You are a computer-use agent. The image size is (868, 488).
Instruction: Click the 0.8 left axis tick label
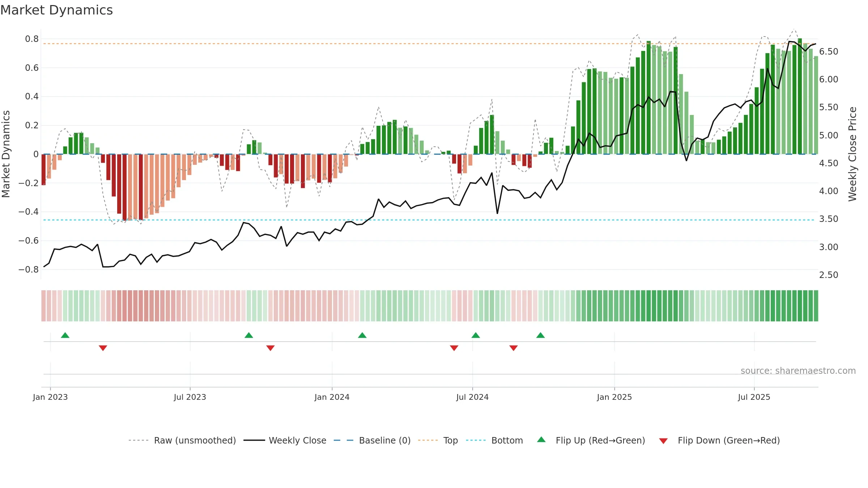point(32,39)
